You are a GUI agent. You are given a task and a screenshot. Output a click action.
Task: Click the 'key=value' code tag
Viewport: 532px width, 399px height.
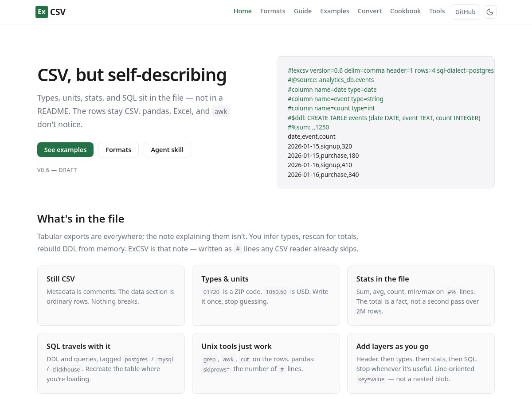(372, 379)
